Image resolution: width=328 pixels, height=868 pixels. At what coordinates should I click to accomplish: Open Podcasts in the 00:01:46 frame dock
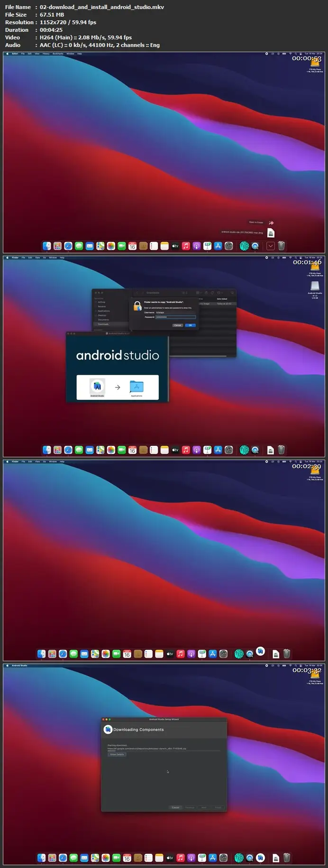click(x=197, y=450)
